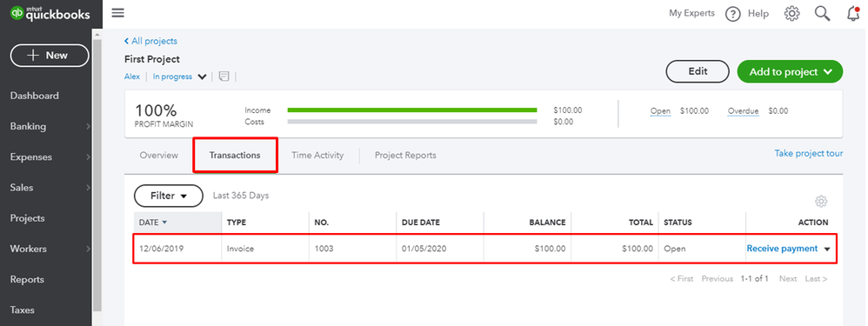Click the 100% profit margin figure

156,110
